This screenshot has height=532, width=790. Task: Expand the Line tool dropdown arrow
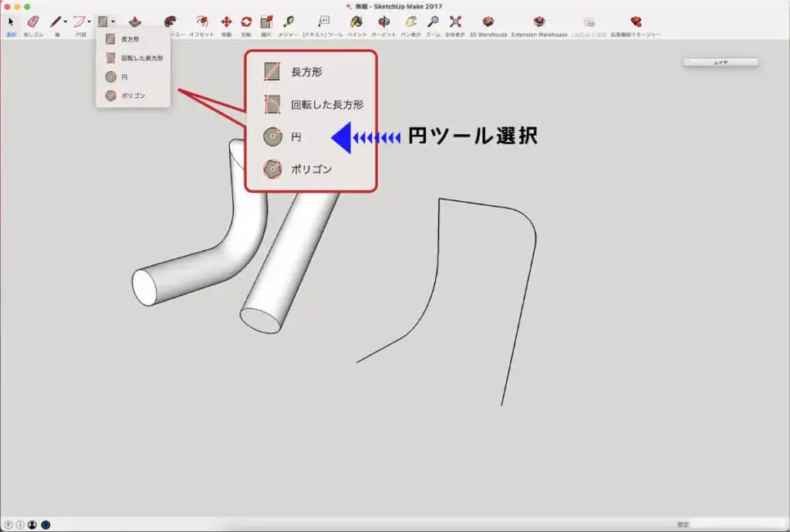(x=66, y=22)
